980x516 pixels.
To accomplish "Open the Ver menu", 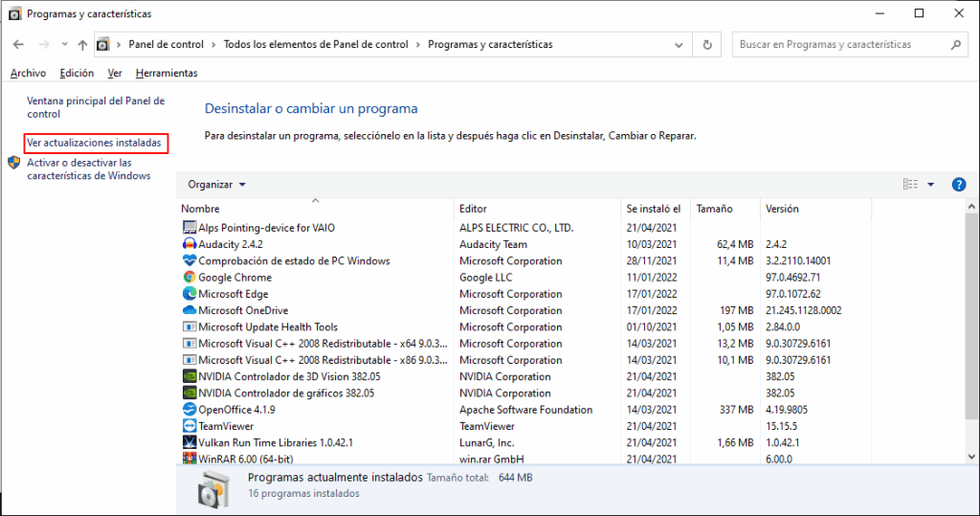I will coord(115,73).
